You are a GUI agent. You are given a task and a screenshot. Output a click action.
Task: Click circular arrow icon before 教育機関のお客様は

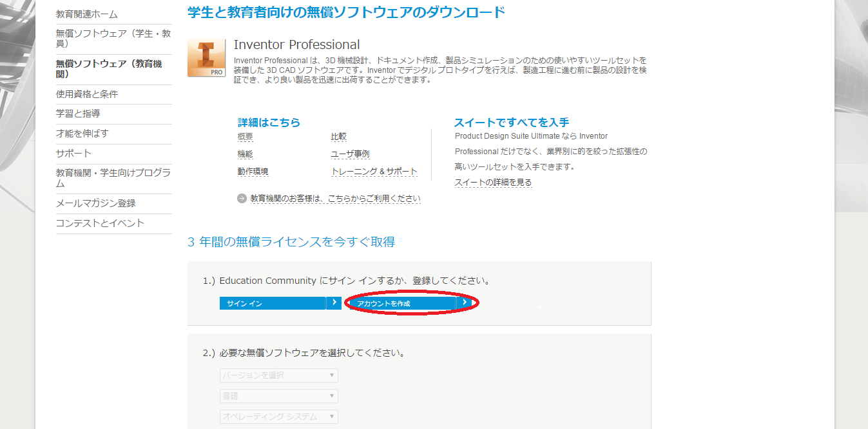click(x=242, y=199)
